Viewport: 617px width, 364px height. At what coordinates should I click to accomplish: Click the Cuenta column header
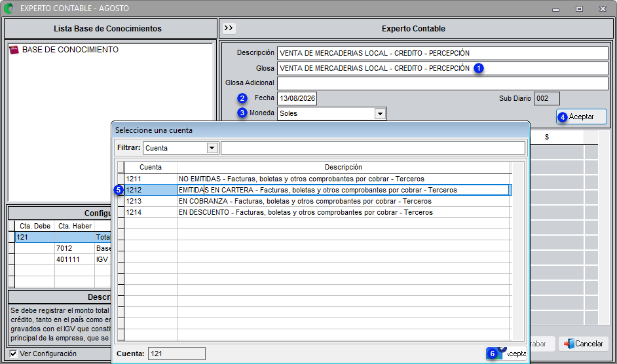151,167
